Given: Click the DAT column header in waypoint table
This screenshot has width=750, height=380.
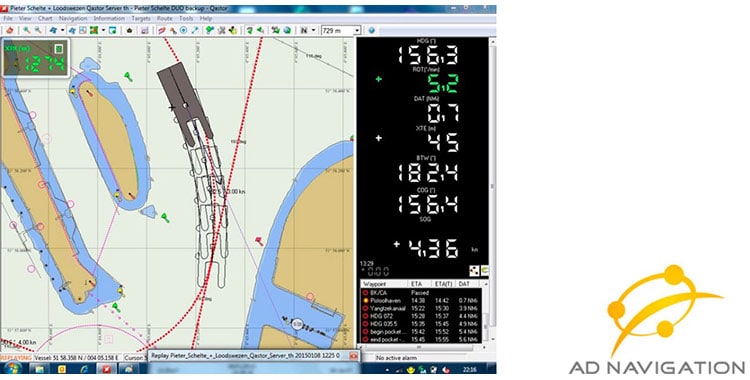Looking at the screenshot, I should [x=467, y=284].
